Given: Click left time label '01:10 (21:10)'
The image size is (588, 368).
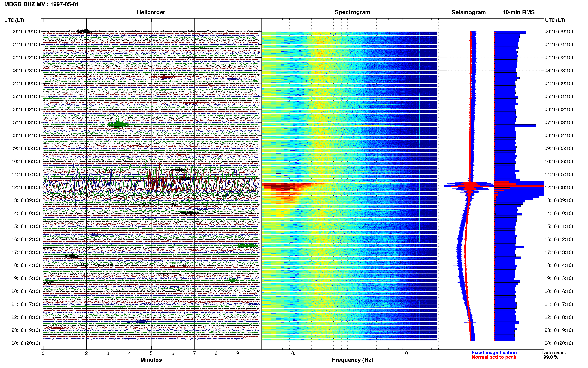Looking at the screenshot, I should pos(26,45).
